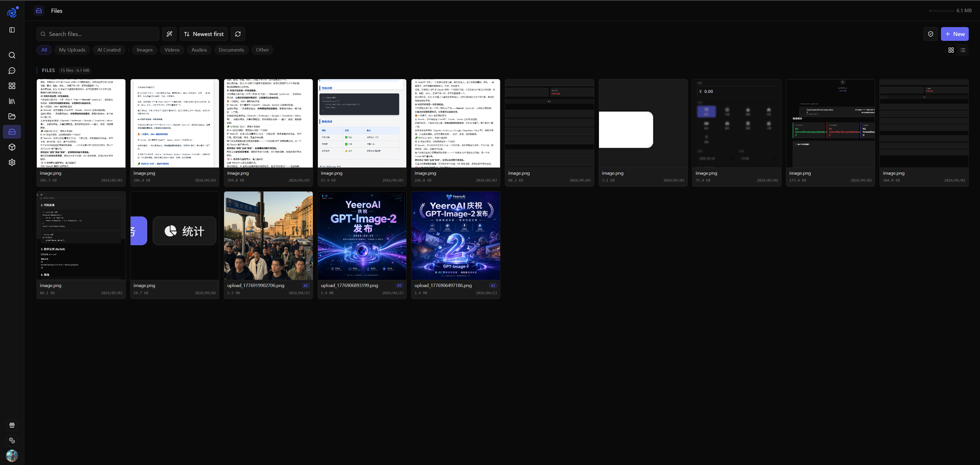Viewport: 980px width, 465px height.
Task: Open upload_1776906893199.png poster thumbnail
Action: click(362, 236)
